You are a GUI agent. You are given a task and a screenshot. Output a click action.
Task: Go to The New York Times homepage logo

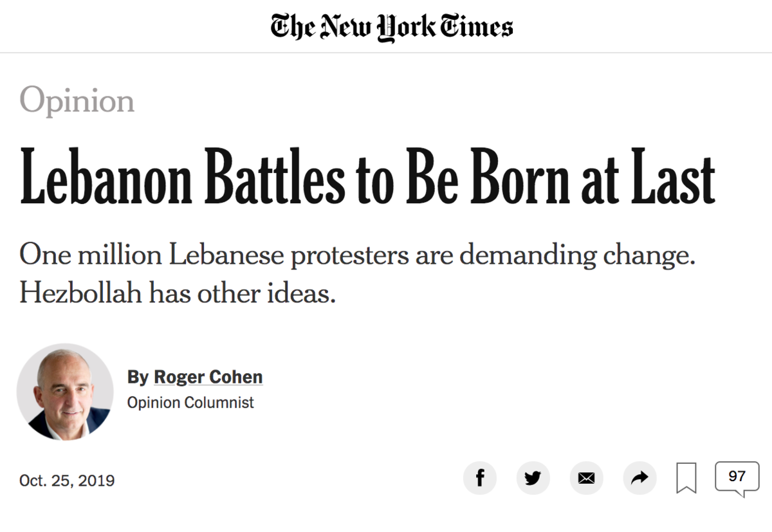392,26
